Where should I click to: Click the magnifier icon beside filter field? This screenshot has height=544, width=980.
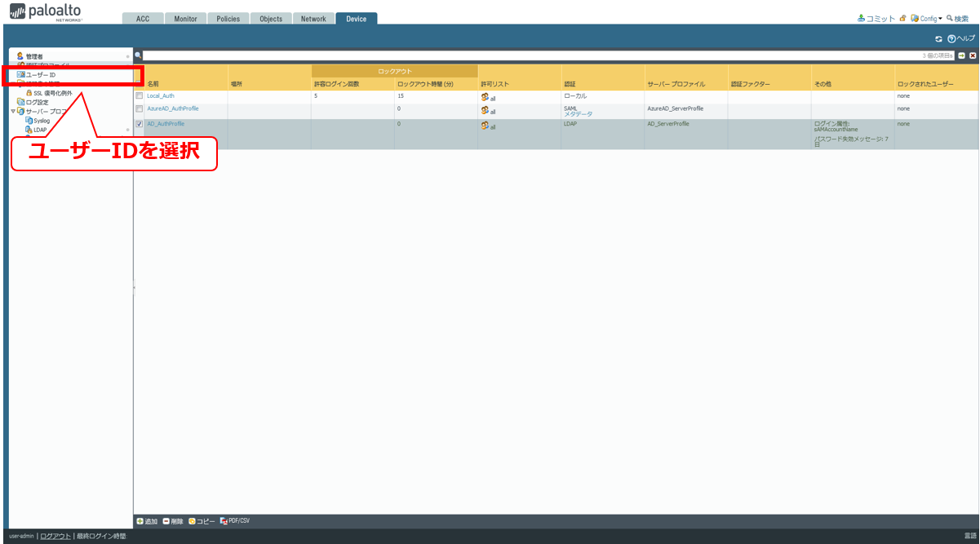[x=138, y=55]
